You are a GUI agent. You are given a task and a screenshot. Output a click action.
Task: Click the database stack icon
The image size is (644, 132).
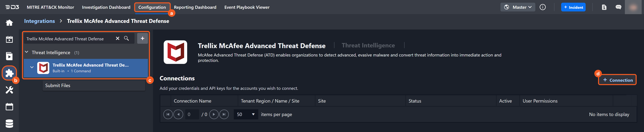point(9,123)
